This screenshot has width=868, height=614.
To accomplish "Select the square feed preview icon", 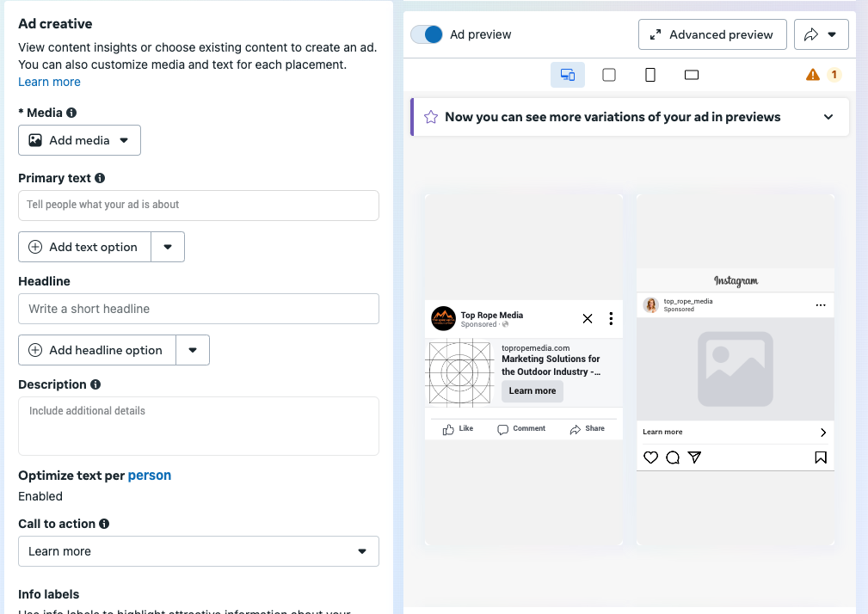I will [609, 75].
